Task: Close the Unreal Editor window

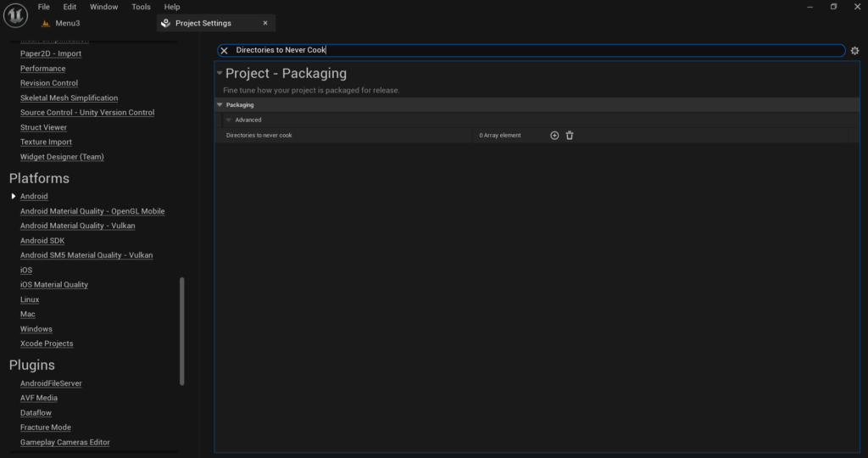Action: tap(858, 7)
